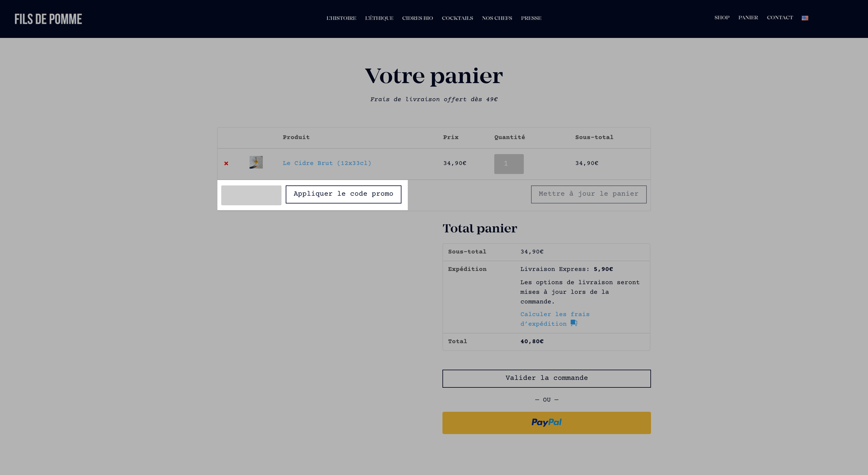Focus the promo code input field

click(251, 195)
